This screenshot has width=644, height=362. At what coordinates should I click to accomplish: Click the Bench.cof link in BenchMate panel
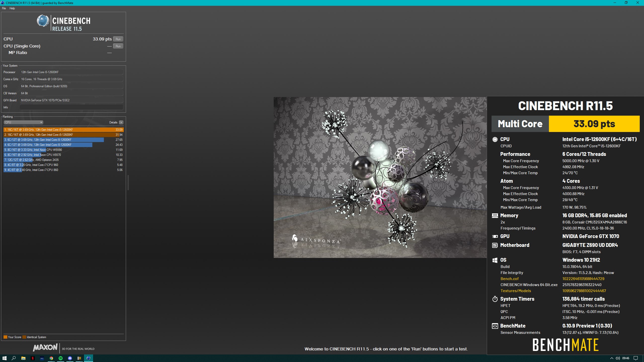pyautogui.click(x=509, y=279)
